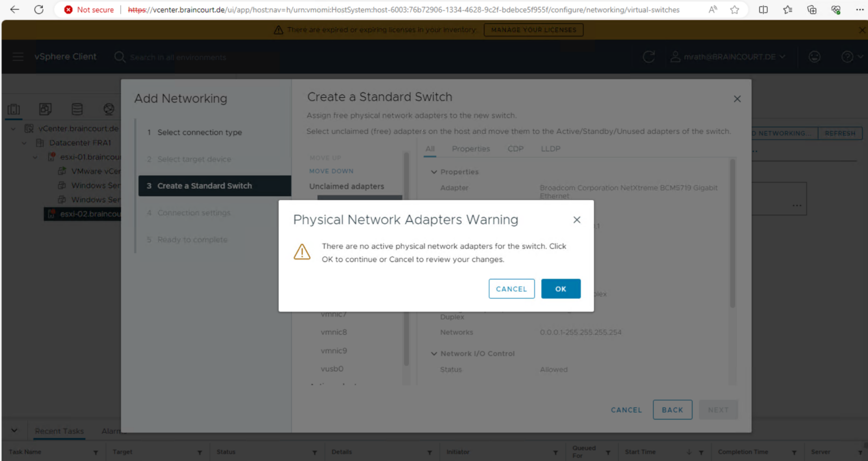Collapse the Network I/O Control section
The height and width of the screenshot is (461, 868).
coord(434,354)
